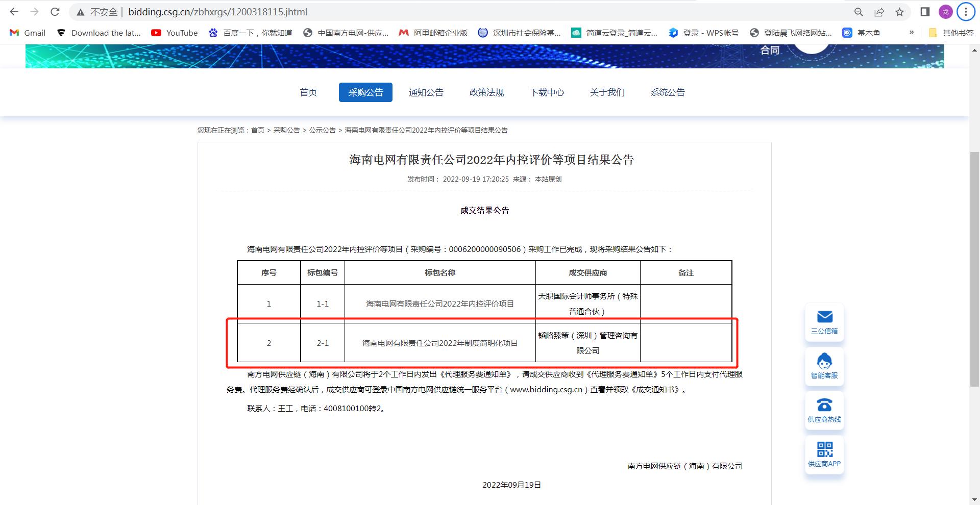
Task: Open the 系统公告 nav tab
Action: pos(668,92)
